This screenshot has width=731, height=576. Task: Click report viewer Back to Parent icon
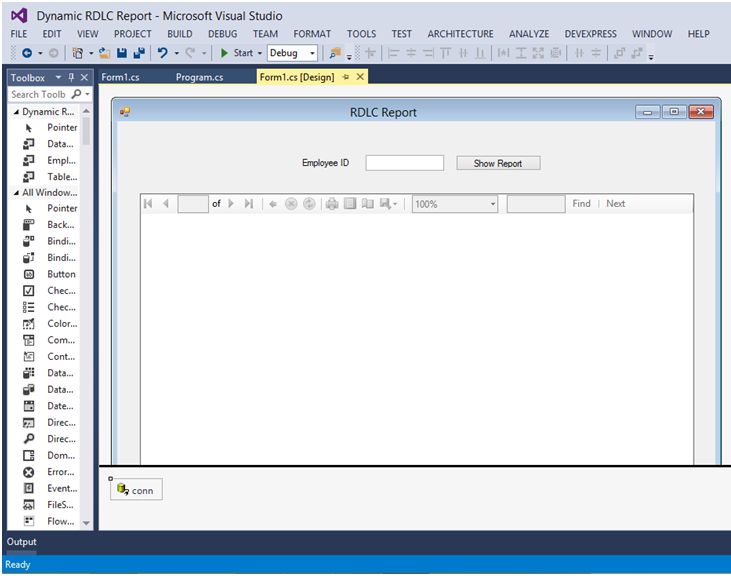click(273, 204)
